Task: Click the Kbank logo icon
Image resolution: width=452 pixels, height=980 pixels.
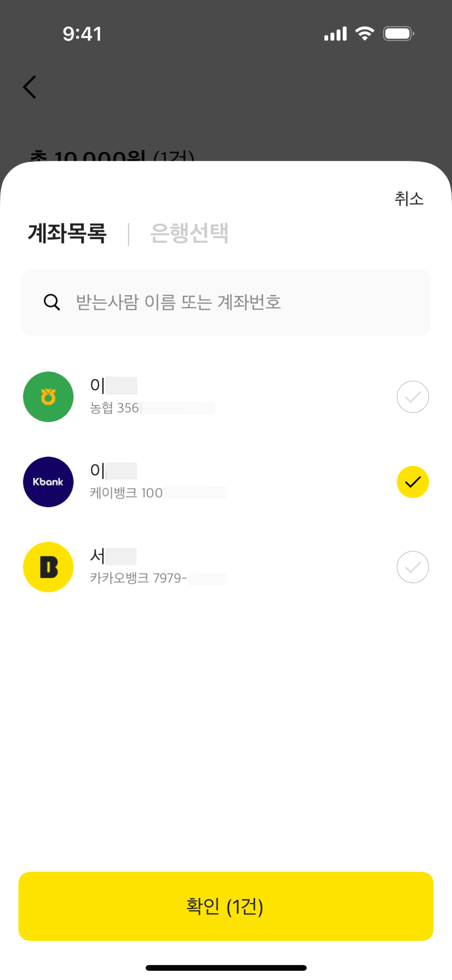Action: pos(48,482)
